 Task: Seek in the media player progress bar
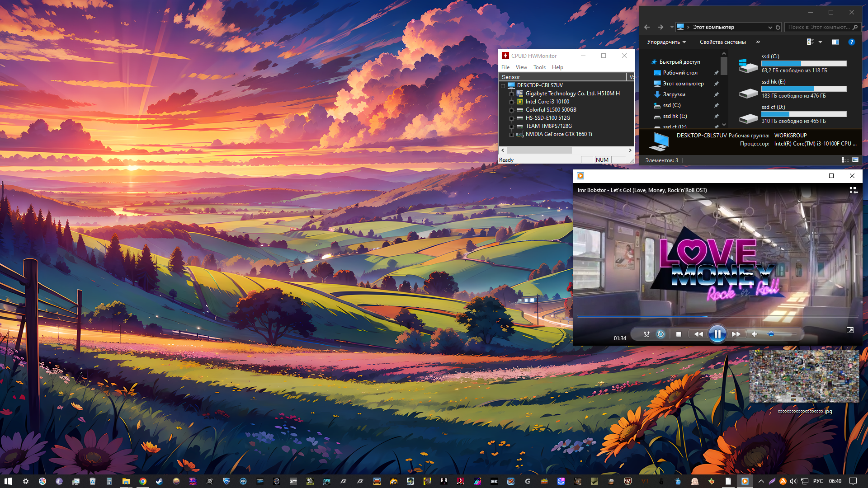pyautogui.click(x=717, y=316)
